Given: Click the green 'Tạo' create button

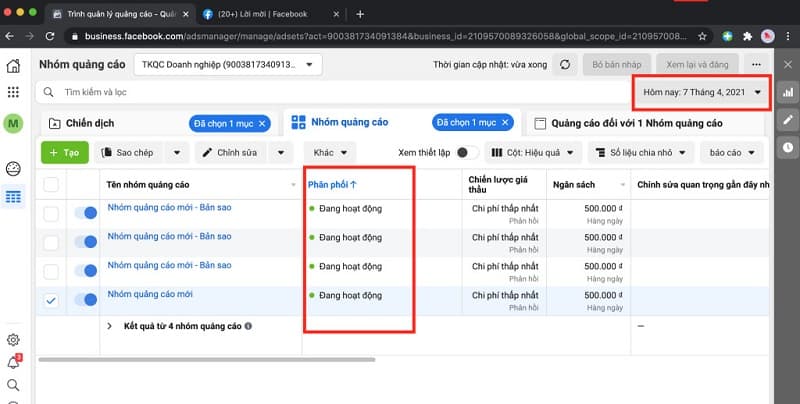Looking at the screenshot, I should [63, 153].
